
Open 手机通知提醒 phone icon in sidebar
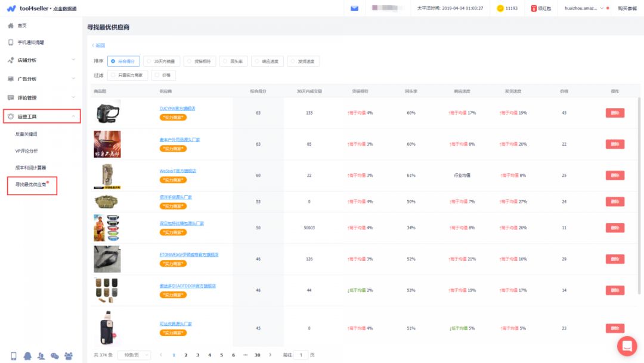tap(11, 42)
